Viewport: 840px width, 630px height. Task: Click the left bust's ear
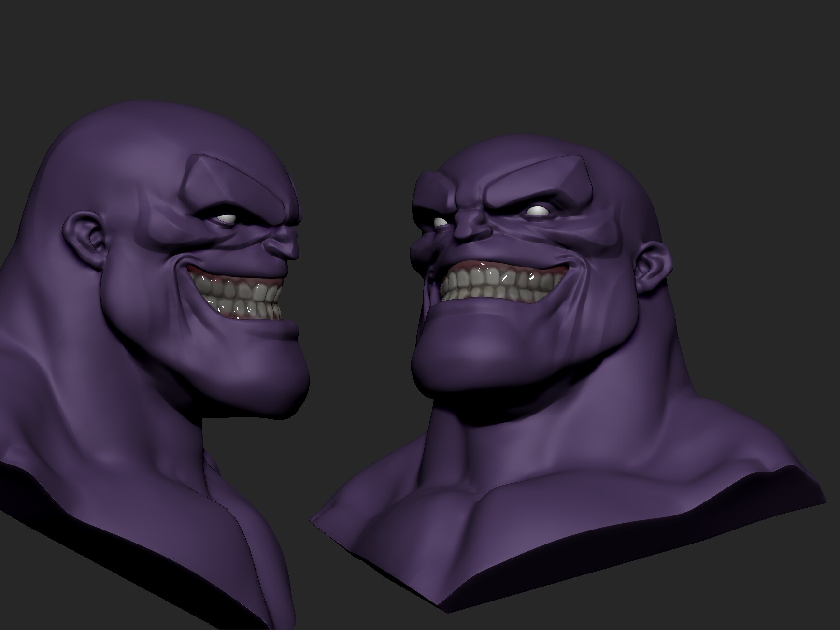click(x=85, y=237)
